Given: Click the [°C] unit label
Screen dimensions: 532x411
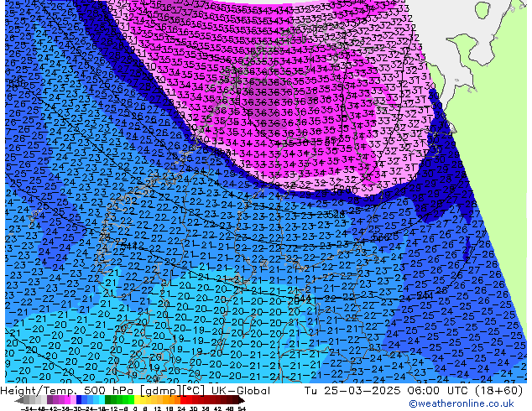Looking at the screenshot, I should pos(194,391).
